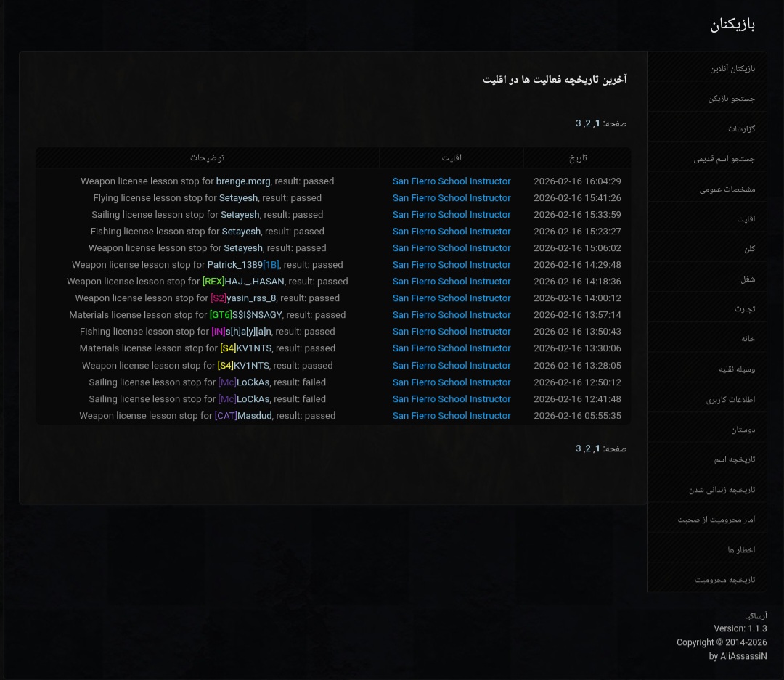This screenshot has width=784, height=680.
Task: Open اخطار ها from the sidebar
Action: coord(708,549)
